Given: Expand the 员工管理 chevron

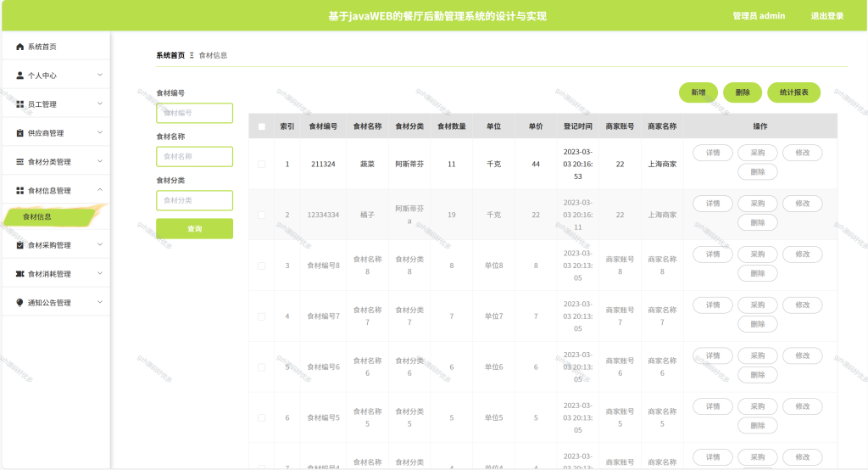Looking at the screenshot, I should pos(100,104).
